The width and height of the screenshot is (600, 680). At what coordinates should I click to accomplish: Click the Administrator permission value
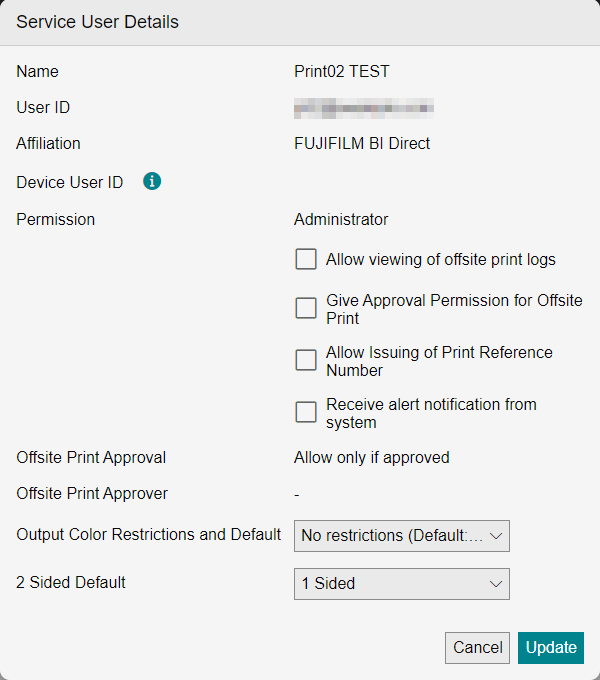coord(341,219)
